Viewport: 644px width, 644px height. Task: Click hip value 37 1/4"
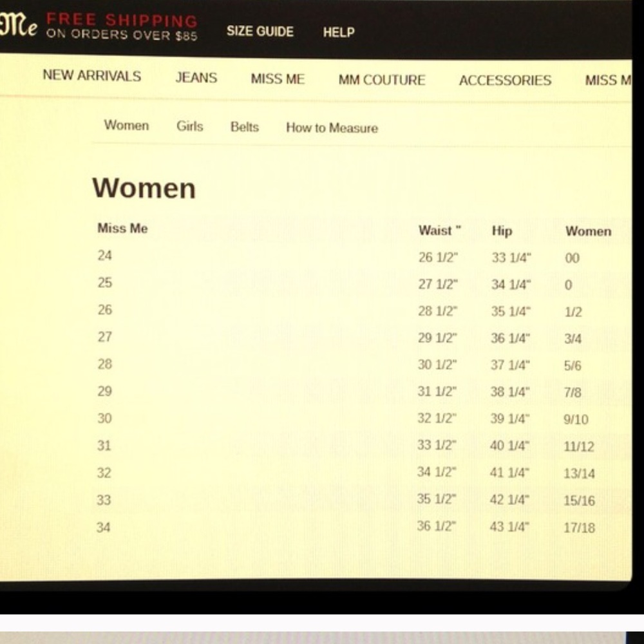tap(511, 365)
